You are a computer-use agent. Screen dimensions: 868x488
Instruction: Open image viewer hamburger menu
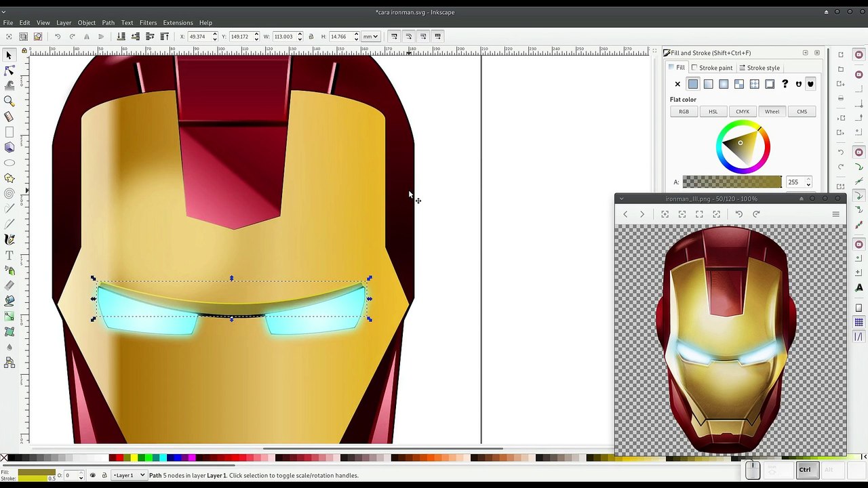coord(835,214)
